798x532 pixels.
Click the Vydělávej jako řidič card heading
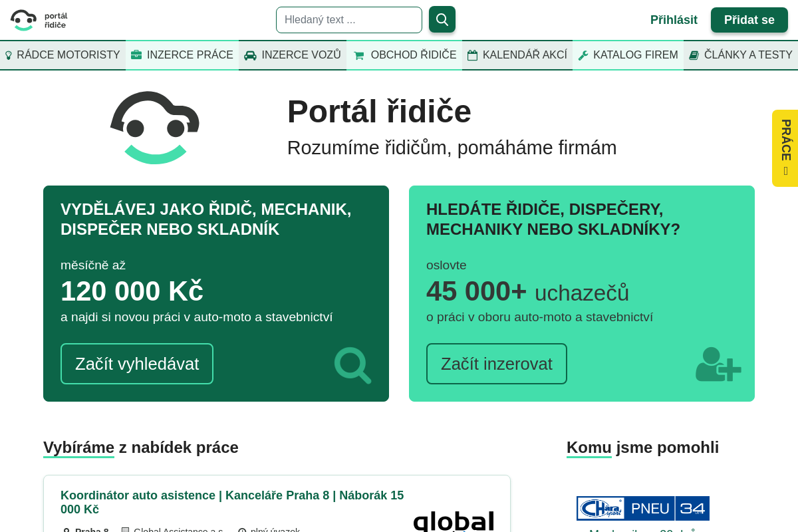206,219
